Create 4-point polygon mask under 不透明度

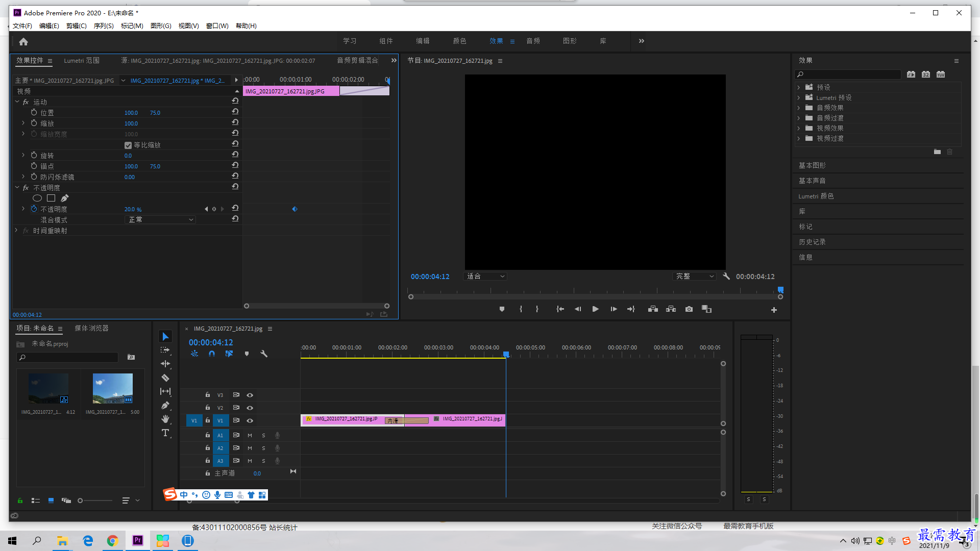(x=51, y=198)
